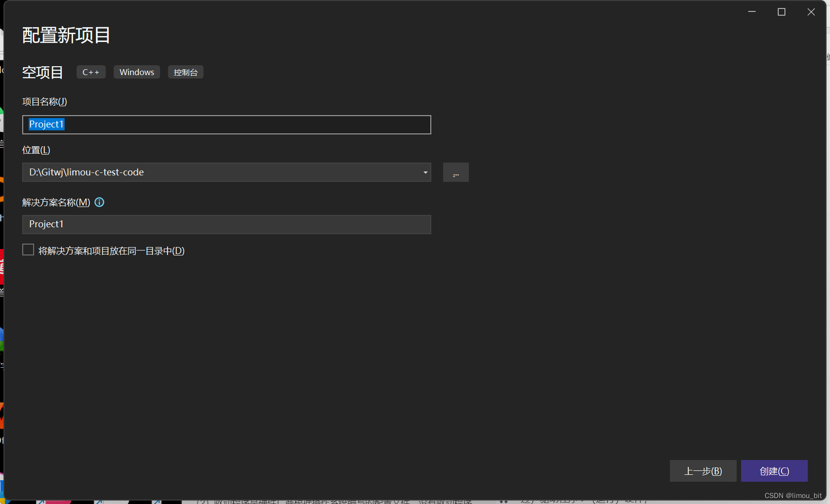Click into the 解决方案名称 text field
830x504 pixels.
pyautogui.click(x=226, y=224)
